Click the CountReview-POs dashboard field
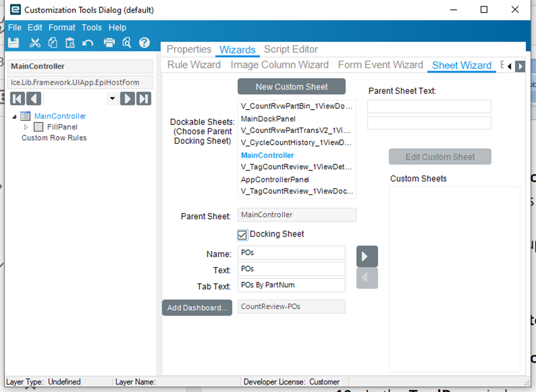Viewport: 536px width, 392px height. coord(291,307)
